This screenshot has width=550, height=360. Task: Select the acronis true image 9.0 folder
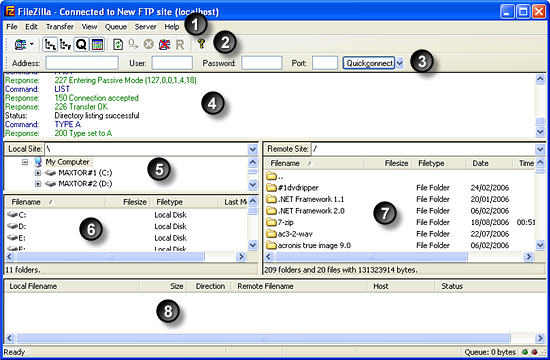309,245
